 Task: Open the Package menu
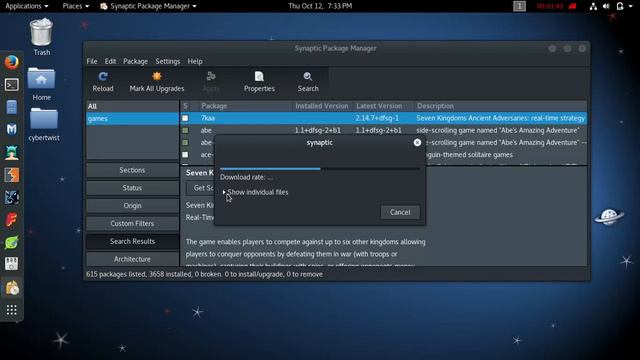pos(136,61)
